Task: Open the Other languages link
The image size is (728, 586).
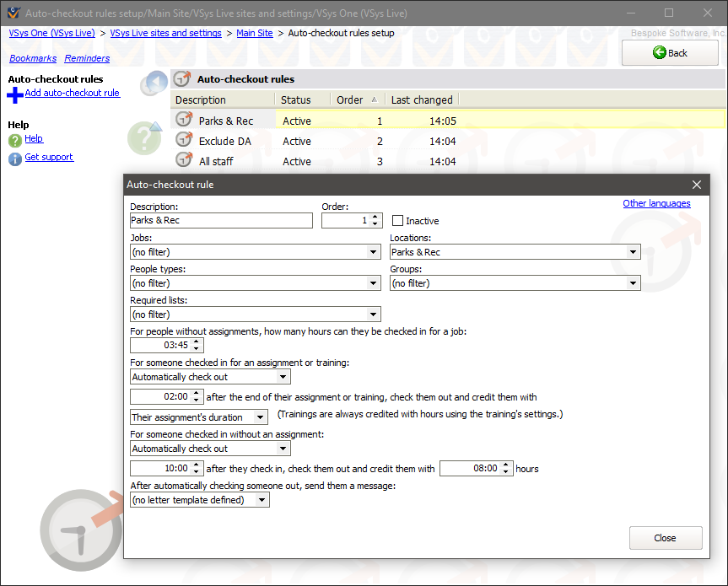Action: [x=656, y=203]
